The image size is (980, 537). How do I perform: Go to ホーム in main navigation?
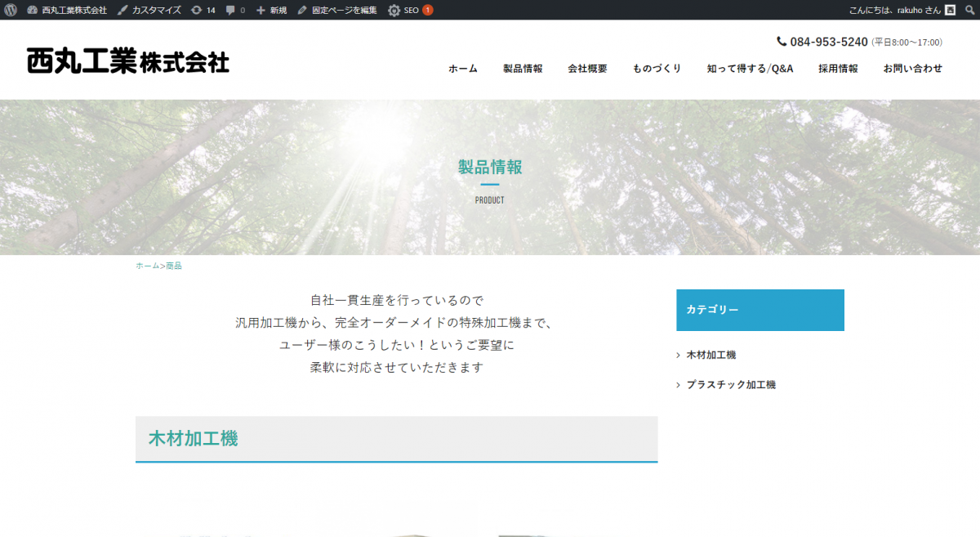coord(463,69)
